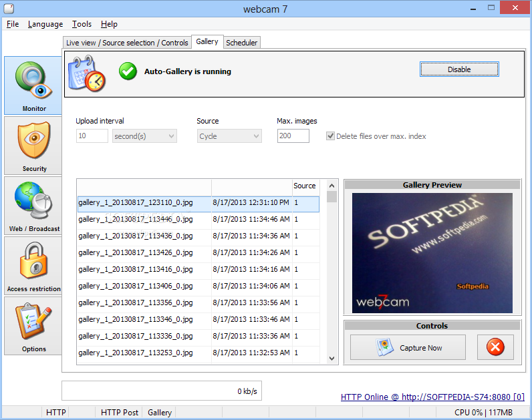Open the Tools menu
The image size is (532, 420).
point(82,24)
